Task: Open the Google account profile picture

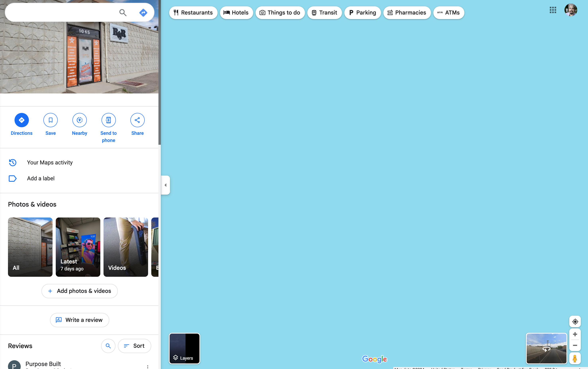Action: click(x=571, y=10)
